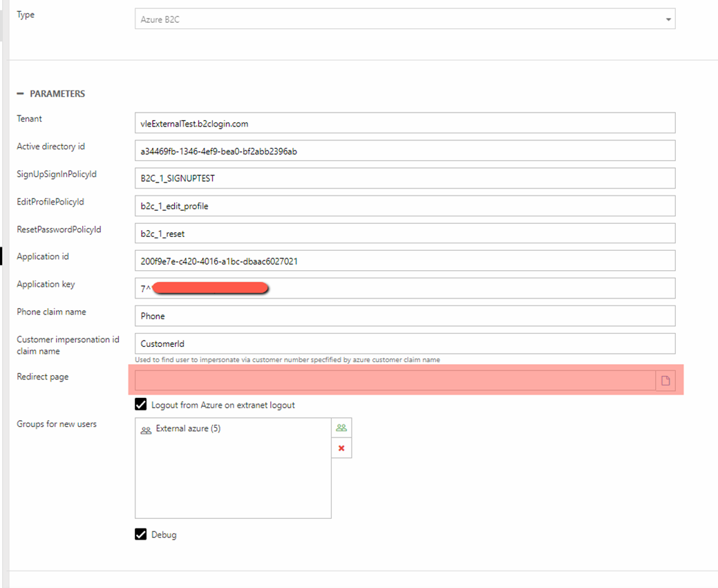The width and height of the screenshot is (718, 588).
Task: Click the red X remove group icon
Action: pyautogui.click(x=341, y=448)
